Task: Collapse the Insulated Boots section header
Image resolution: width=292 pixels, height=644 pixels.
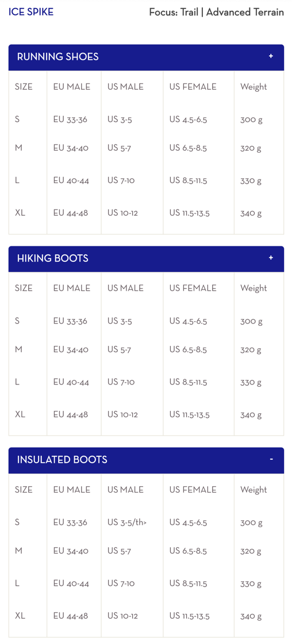Action: [146, 460]
